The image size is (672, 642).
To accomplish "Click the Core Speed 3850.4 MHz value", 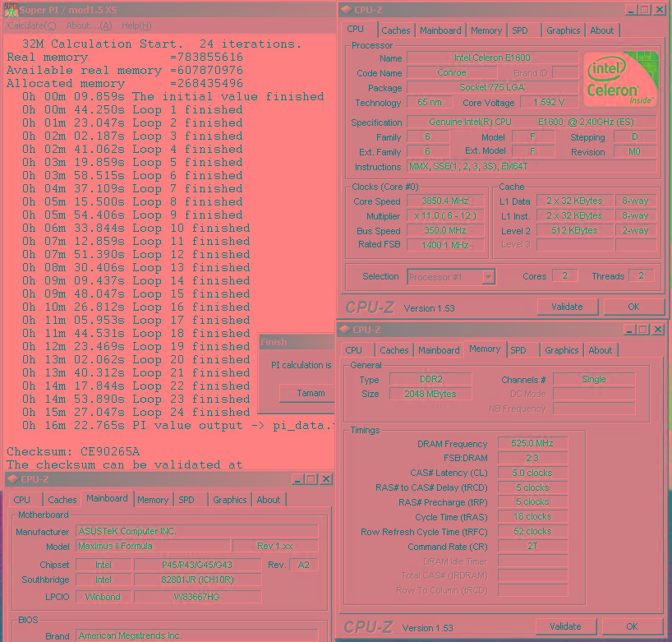I will coord(445,201).
